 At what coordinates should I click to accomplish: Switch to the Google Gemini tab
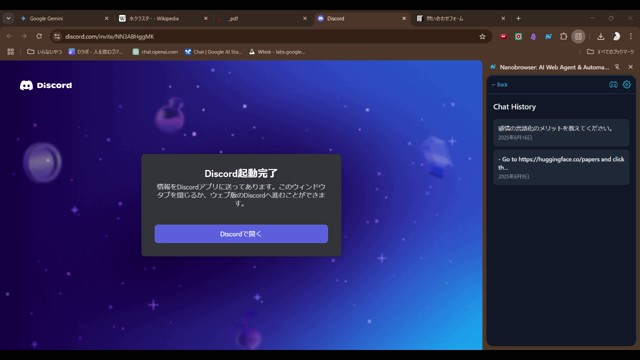[x=64, y=18]
